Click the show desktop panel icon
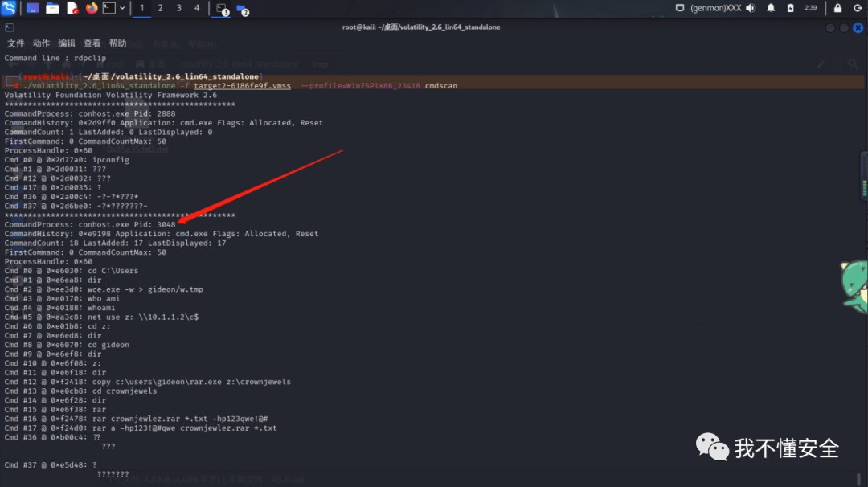868x487 pixels. pos(33,8)
